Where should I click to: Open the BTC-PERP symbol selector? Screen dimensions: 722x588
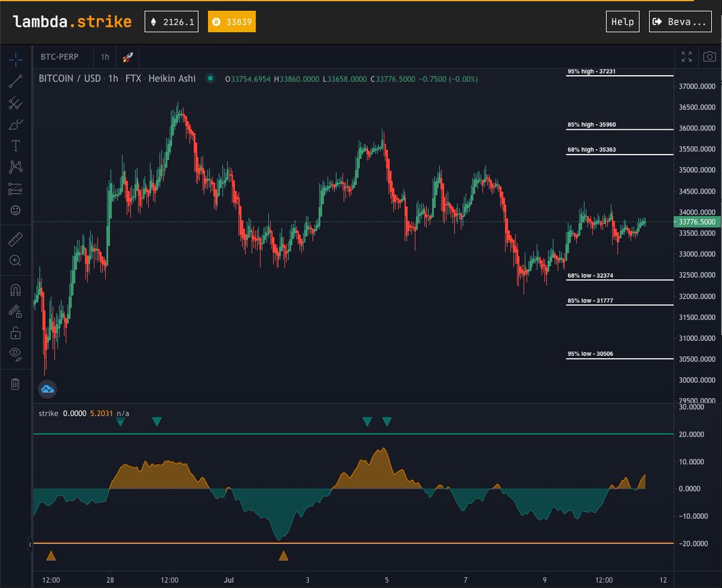click(60, 57)
